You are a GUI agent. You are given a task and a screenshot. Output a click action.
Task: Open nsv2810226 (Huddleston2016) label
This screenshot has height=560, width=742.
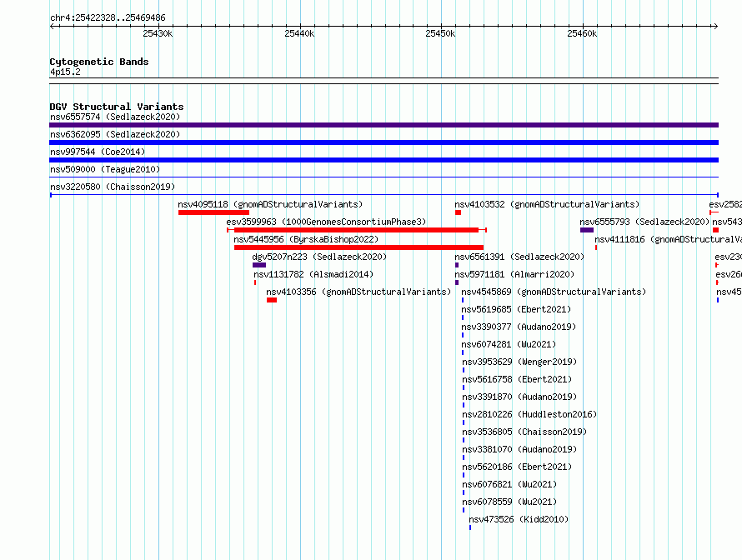pyautogui.click(x=529, y=414)
